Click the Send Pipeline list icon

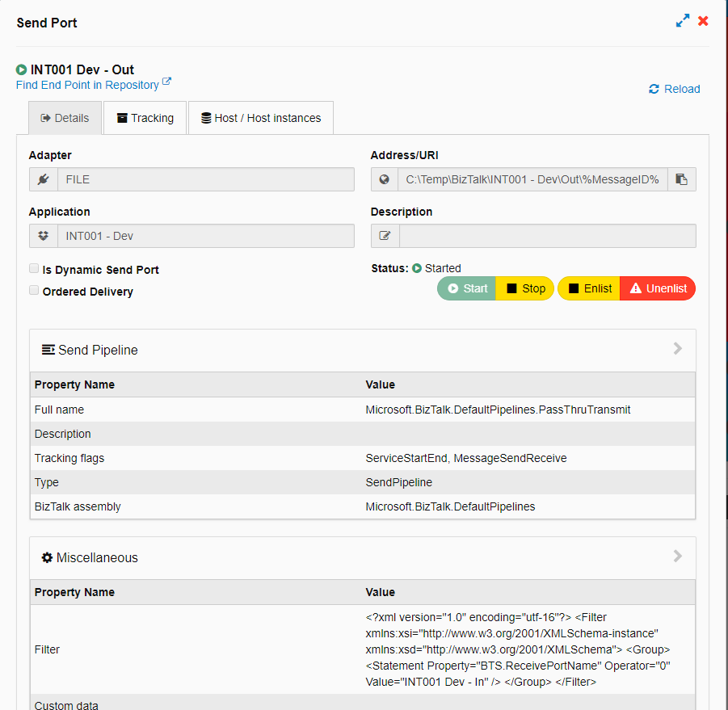point(48,350)
